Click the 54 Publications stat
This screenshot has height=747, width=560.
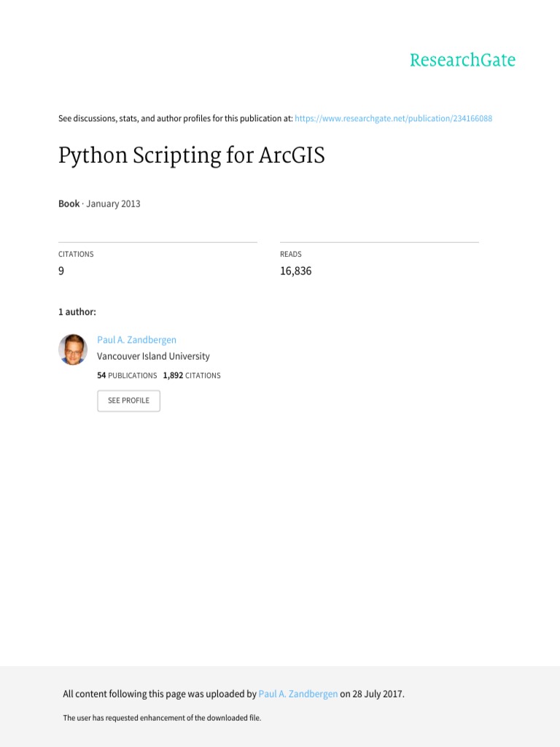pyautogui.click(x=127, y=376)
